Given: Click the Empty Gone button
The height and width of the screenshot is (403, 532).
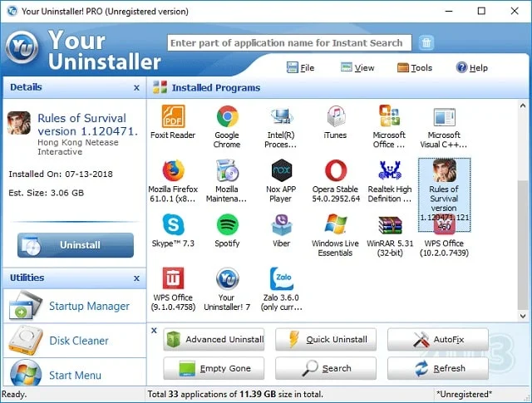Looking at the screenshot, I should [214, 368].
